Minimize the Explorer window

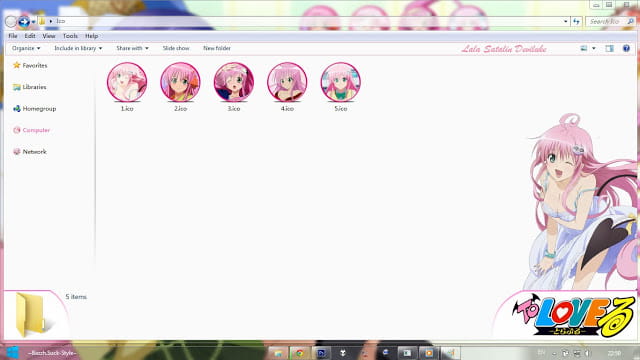[x=596, y=5]
